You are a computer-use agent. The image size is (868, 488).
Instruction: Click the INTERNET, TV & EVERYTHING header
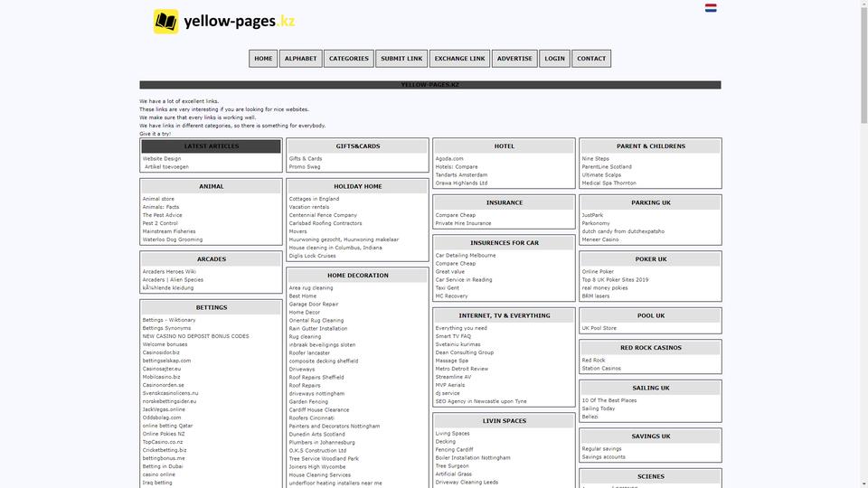(x=505, y=316)
